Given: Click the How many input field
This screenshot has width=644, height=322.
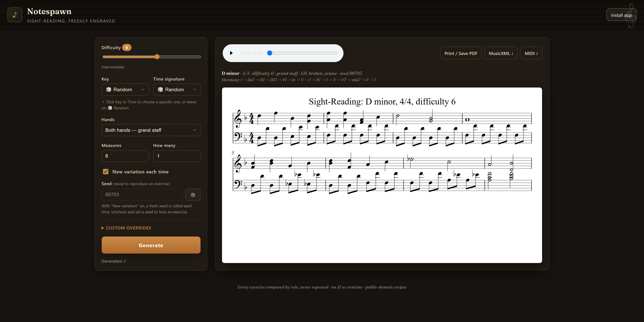Looking at the screenshot, I should [177, 156].
